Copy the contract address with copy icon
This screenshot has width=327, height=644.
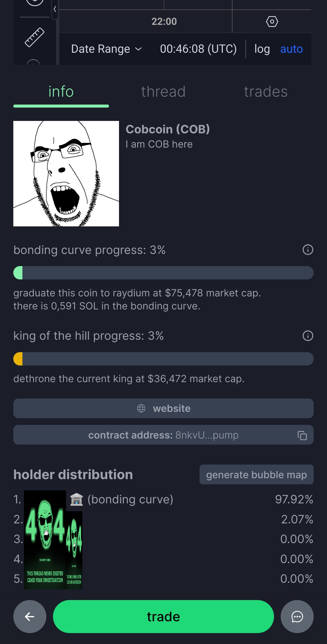coord(302,435)
